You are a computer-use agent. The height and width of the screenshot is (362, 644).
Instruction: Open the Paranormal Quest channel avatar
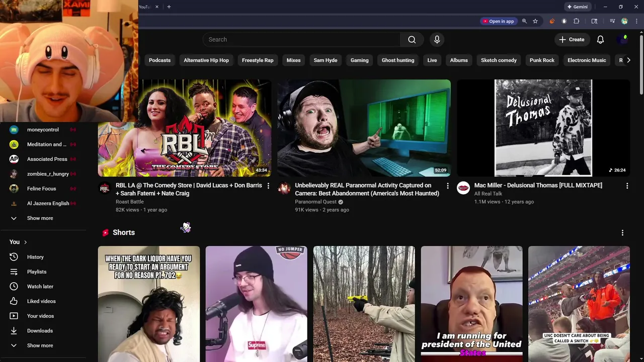point(284,189)
